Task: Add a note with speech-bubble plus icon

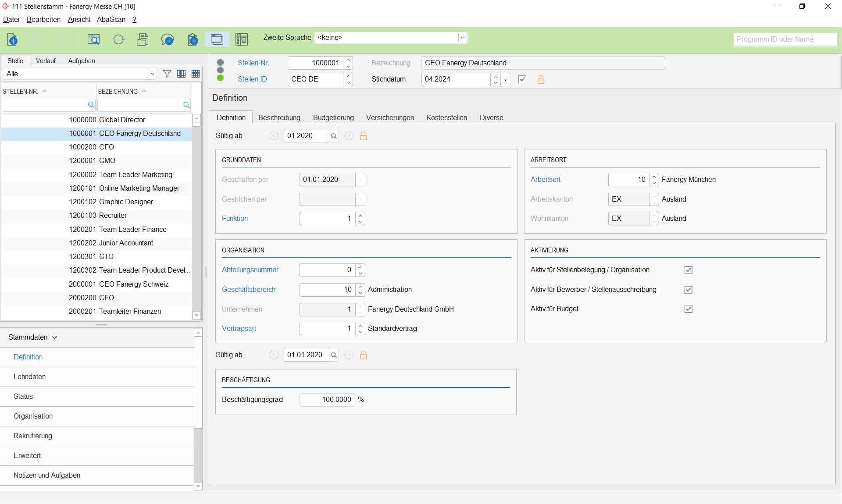Action: pyautogui.click(x=167, y=39)
